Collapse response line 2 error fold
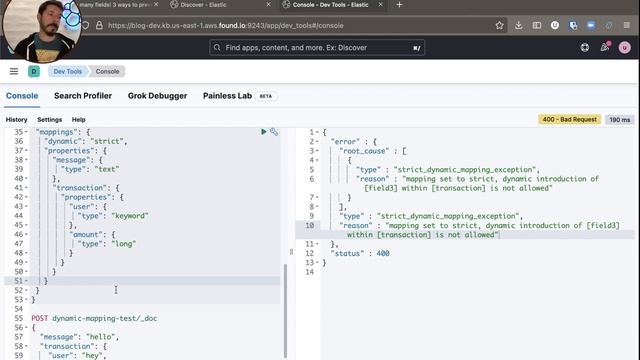 (317, 142)
